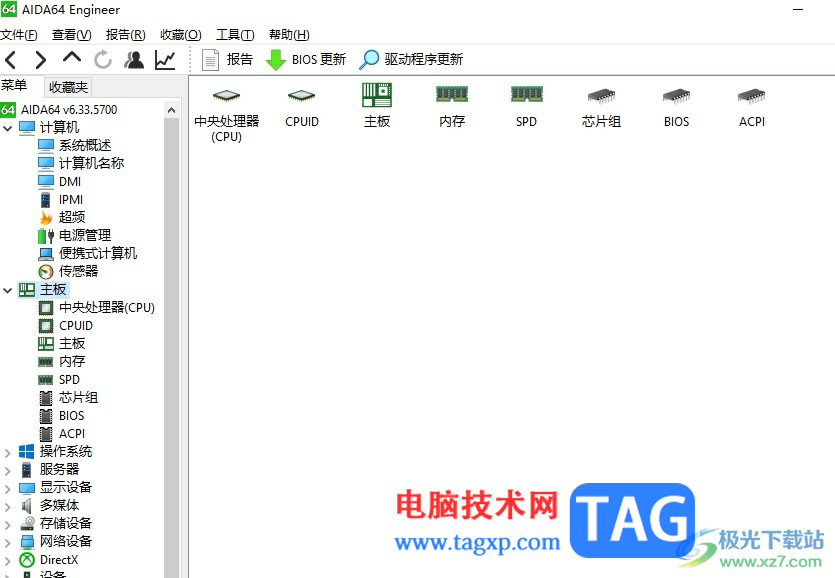Select IPMI in the tree
The height and width of the screenshot is (578, 835).
(61, 200)
